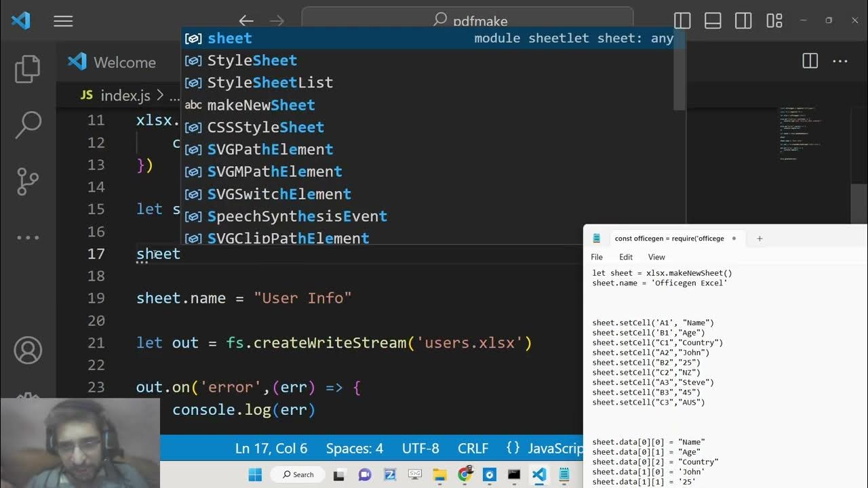Toggle the bottom Panel visibility
This screenshot has height=488, width=868.
point(713,21)
